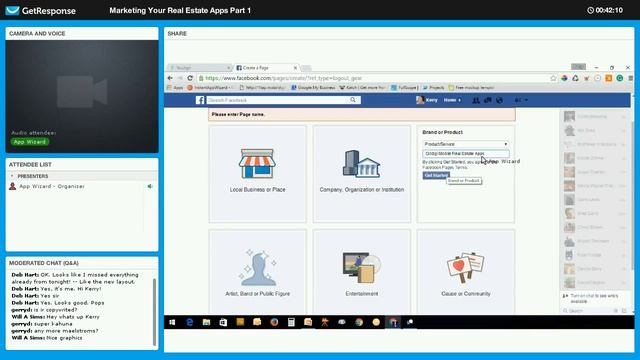Screen dimensions: 640x360
Task: Choose Company, Organization or Institution category
Action: click(x=362, y=174)
